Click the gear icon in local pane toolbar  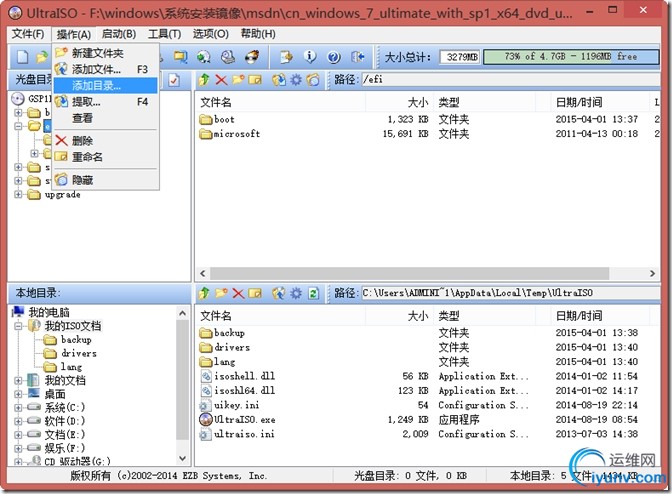[296, 293]
